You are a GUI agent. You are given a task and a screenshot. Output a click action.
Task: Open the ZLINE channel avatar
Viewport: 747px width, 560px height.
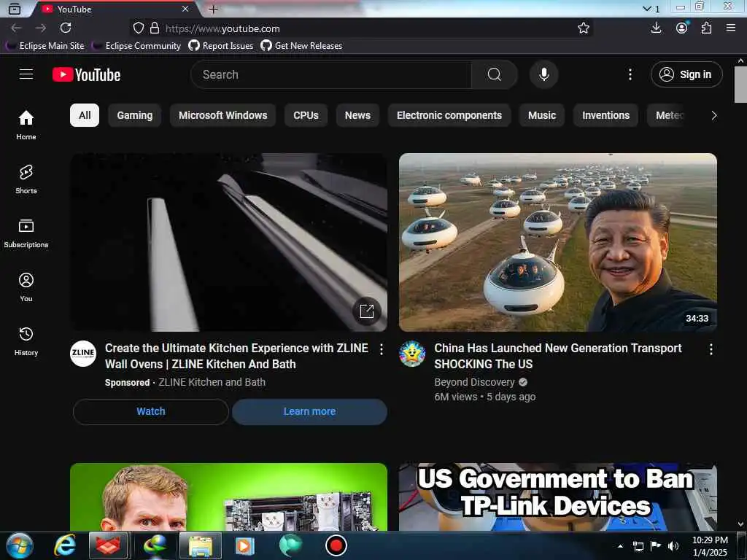[83, 354]
